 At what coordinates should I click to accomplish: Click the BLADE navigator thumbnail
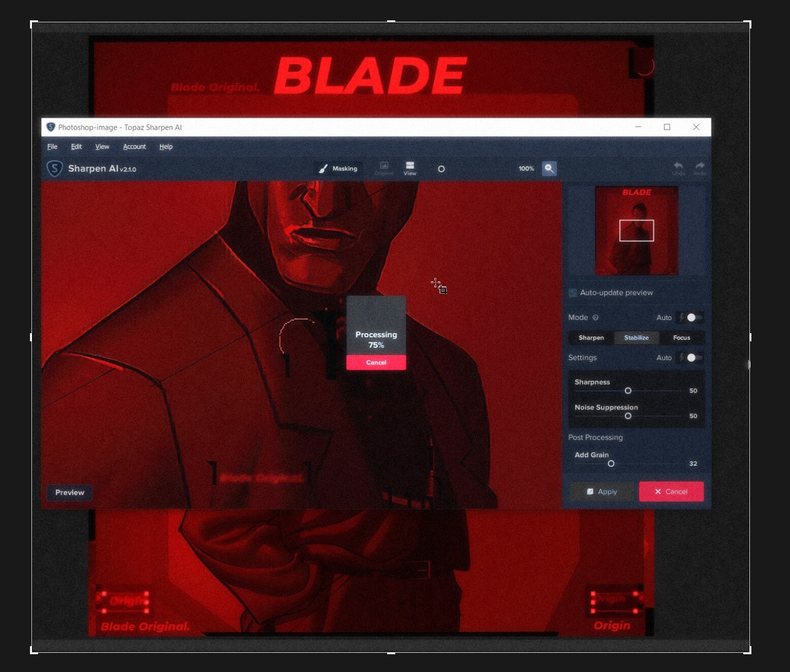(x=637, y=231)
